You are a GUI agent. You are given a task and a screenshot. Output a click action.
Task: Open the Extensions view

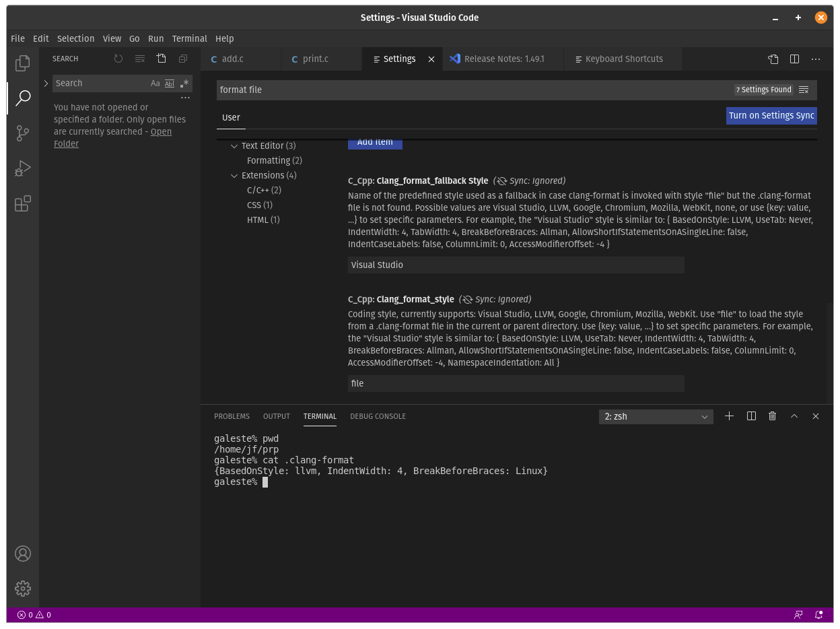(23, 203)
